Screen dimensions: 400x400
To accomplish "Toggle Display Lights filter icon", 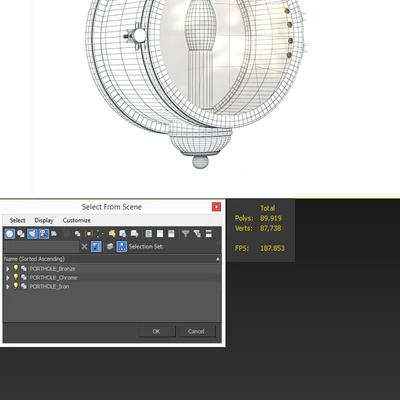I will click(32, 234).
